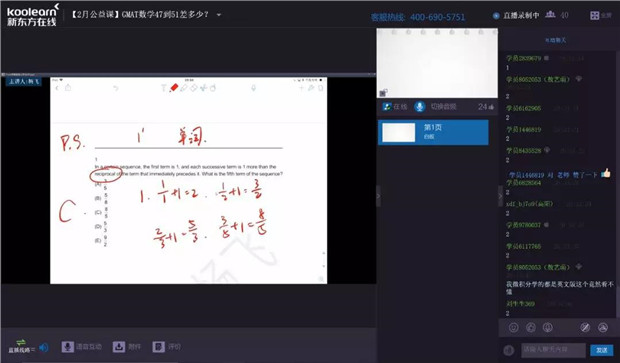Switch the live stream line 直播线路
Image resolution: width=620 pixels, height=363 pixels.
point(22,346)
